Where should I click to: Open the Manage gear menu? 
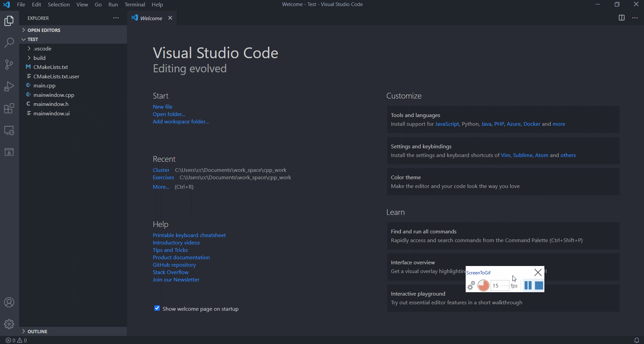pos(9,324)
